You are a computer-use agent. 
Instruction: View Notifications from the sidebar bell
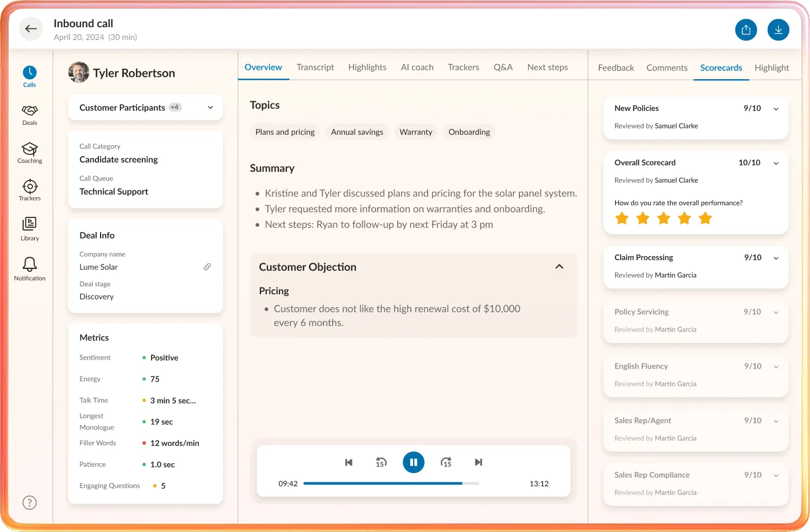pos(29,265)
